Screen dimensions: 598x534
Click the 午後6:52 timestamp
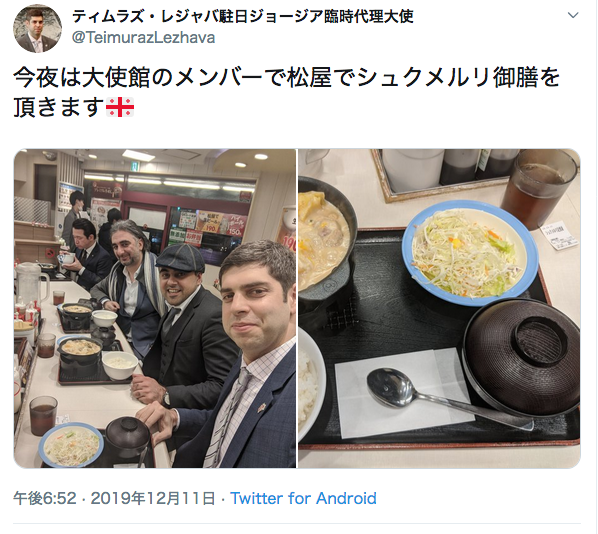(x=45, y=498)
